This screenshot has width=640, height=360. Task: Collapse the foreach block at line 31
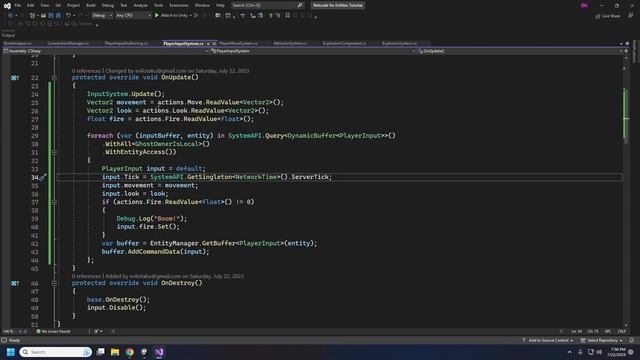click(x=54, y=152)
